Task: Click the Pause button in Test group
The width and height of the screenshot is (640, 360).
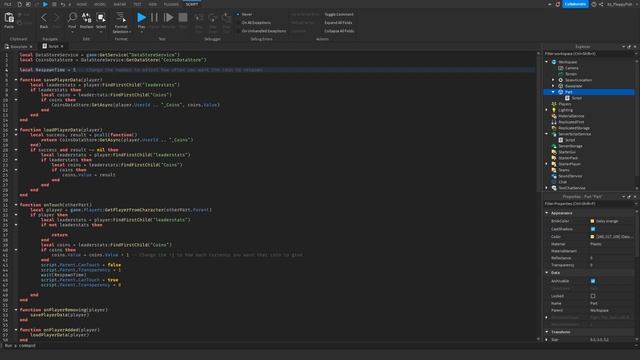Action: coord(154,17)
